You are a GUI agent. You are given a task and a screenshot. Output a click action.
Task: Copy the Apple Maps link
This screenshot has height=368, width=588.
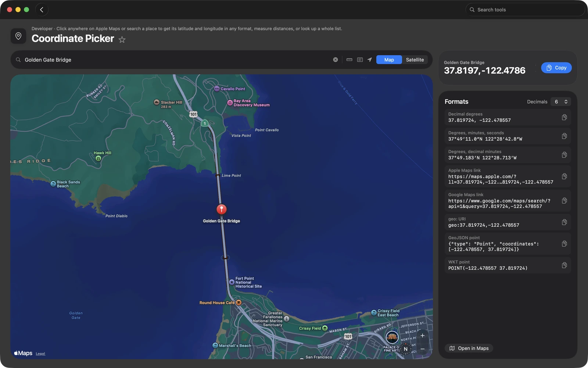pyautogui.click(x=564, y=176)
